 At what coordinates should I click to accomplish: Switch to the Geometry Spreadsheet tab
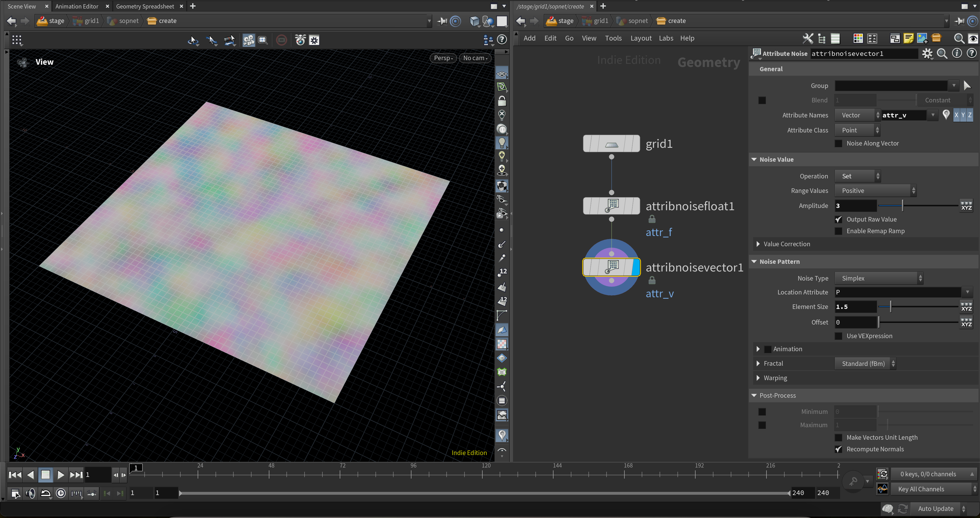pos(145,7)
